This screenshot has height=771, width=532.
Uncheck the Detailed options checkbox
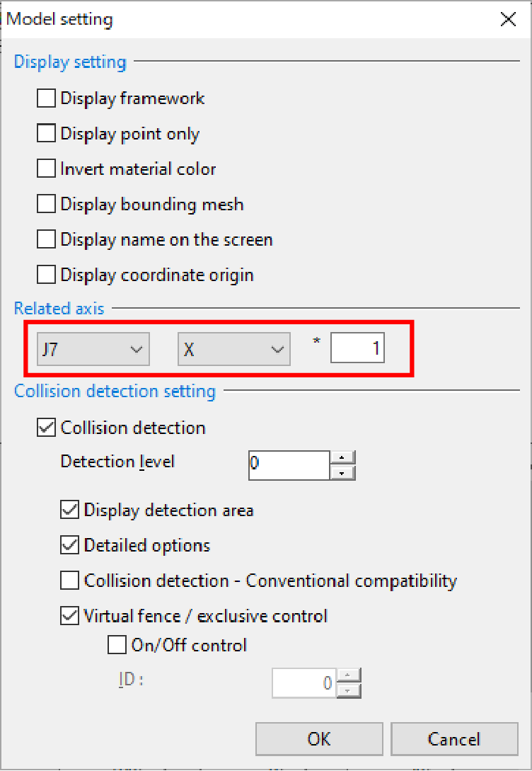69,546
